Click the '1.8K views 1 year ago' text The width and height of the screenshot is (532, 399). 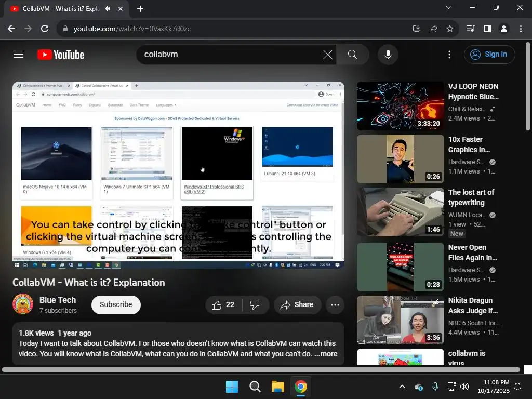click(x=55, y=333)
